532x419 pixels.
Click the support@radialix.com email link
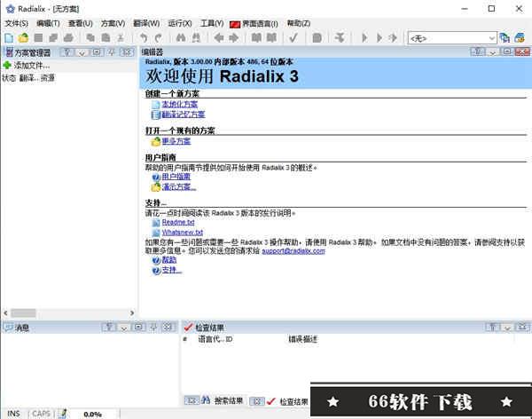[293, 251]
